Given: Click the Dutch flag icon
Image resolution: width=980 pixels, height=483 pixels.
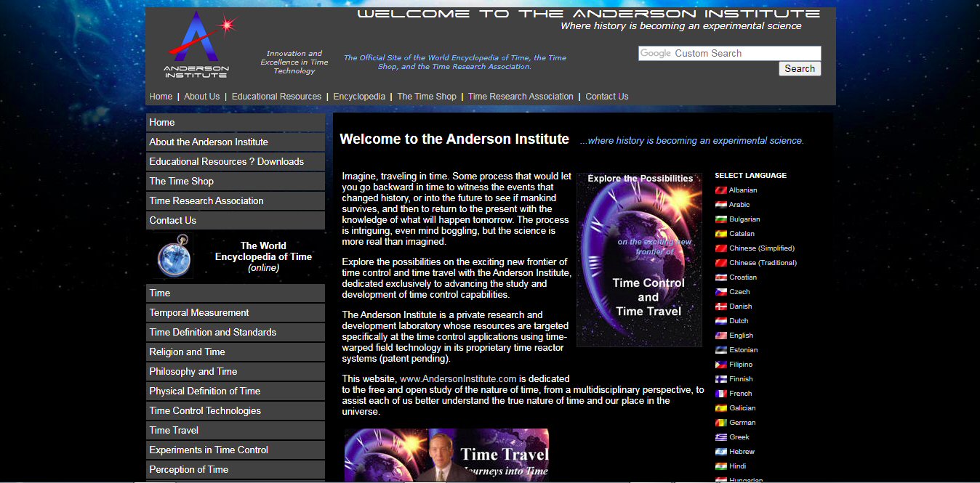Looking at the screenshot, I should (x=721, y=321).
